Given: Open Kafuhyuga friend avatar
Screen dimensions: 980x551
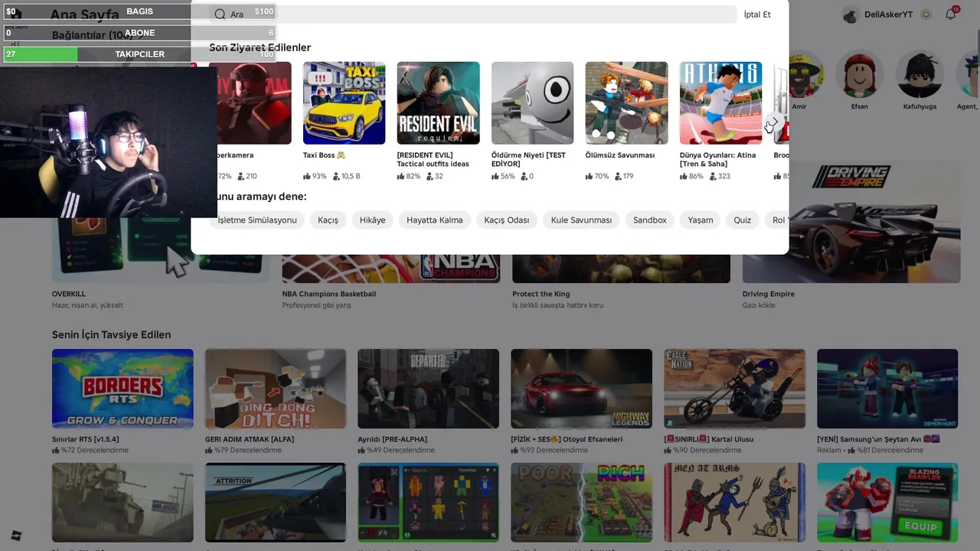Looking at the screenshot, I should click(x=920, y=74).
